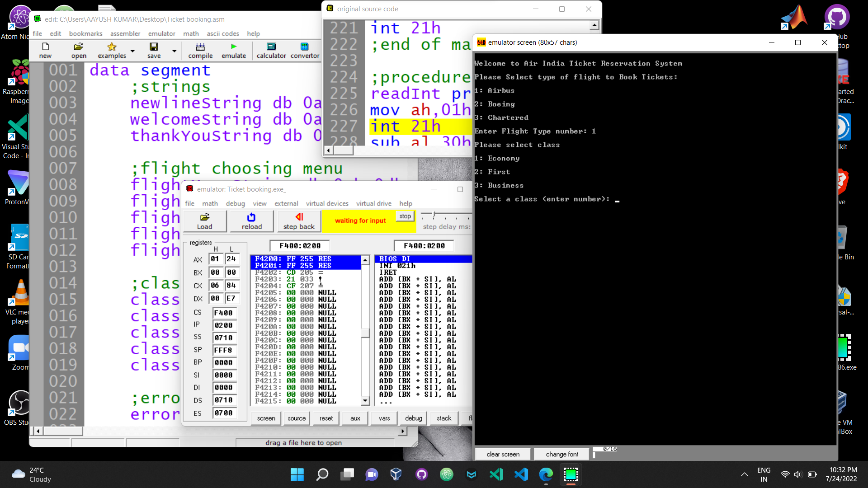Load a program into the emulator
868x488 pixels.
click(205, 221)
